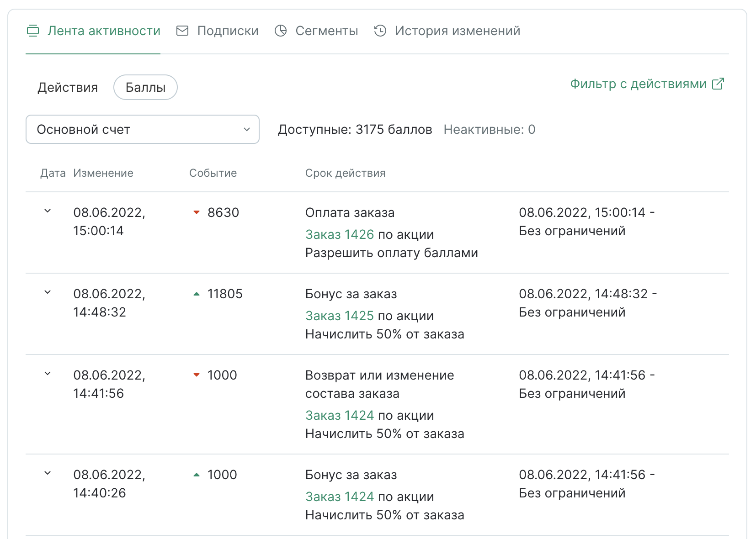Click the 11805 points value

click(225, 294)
